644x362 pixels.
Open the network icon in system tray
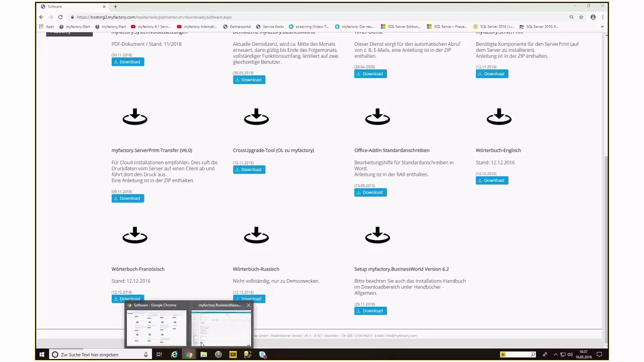coord(563,354)
